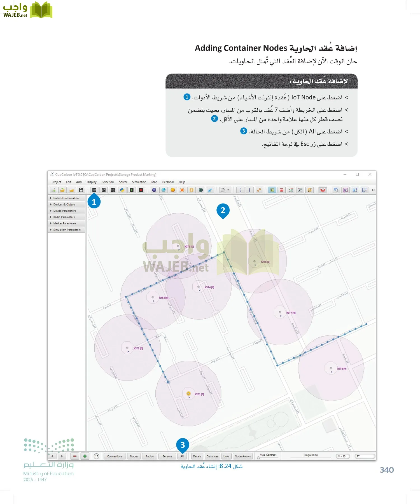Click the purple framed selection icon
Viewport: 420px width, 504px height.
pos(346,190)
